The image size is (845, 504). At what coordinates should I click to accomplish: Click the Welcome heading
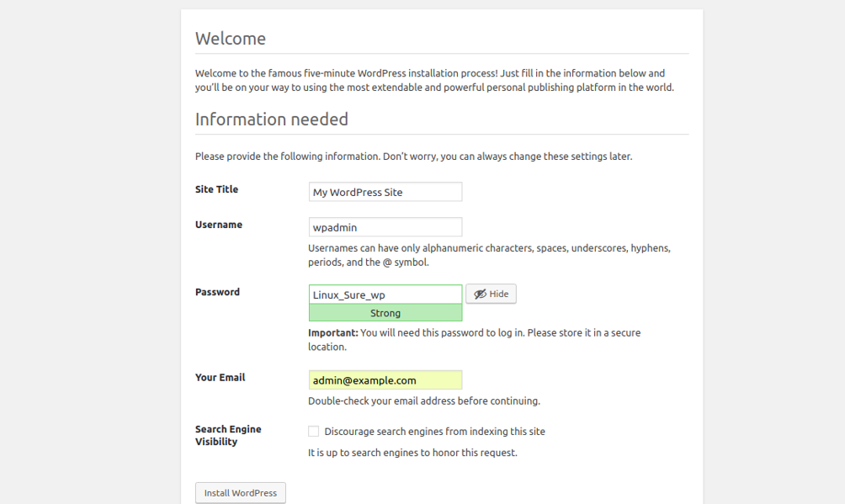pos(231,39)
